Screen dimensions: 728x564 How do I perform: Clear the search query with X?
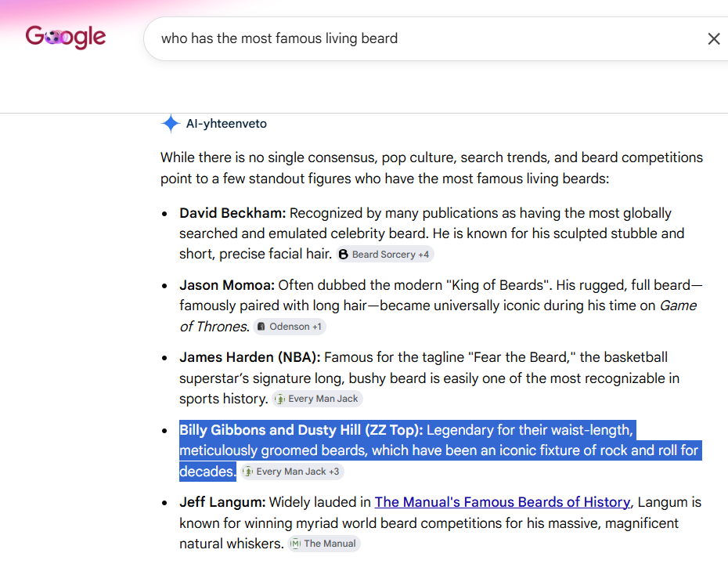tap(714, 38)
